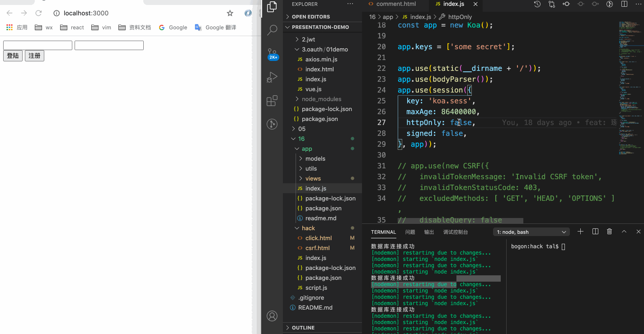
Task: Collapse the 3.oauth/01demo folder
Action: pyautogui.click(x=323, y=49)
